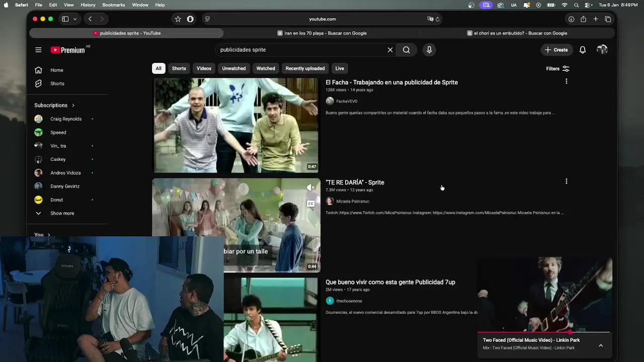Bookmark page with the star icon
The width and height of the screenshot is (644, 362).
[x=178, y=19]
